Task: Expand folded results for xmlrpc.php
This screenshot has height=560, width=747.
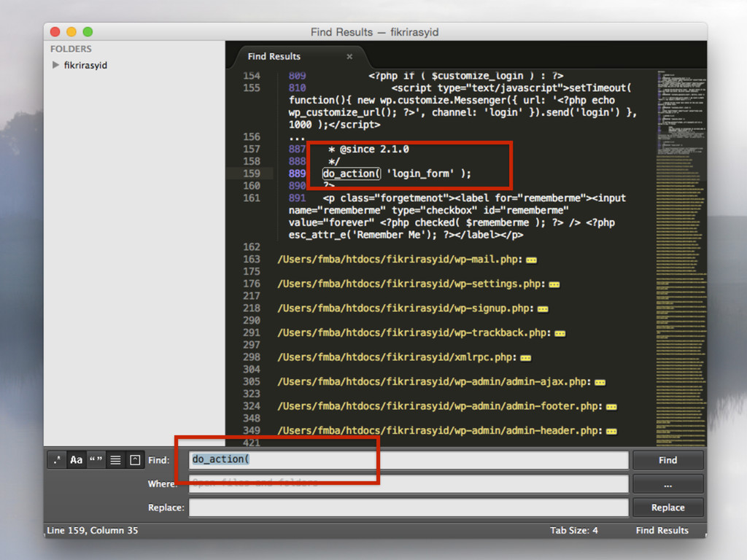Action: (525, 358)
